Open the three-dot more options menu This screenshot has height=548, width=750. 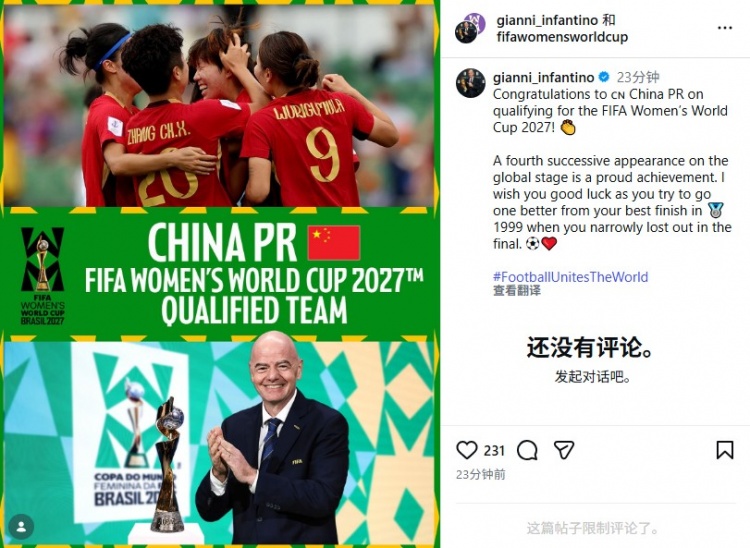pyautogui.click(x=725, y=28)
